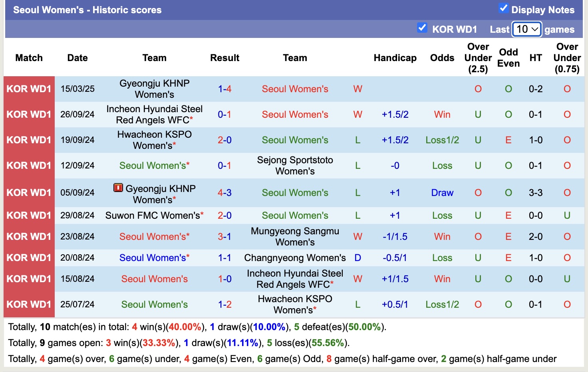Open Hwacheon KSPO Women's team page
Image resolution: width=588 pixels, height=372 pixels.
(154, 140)
